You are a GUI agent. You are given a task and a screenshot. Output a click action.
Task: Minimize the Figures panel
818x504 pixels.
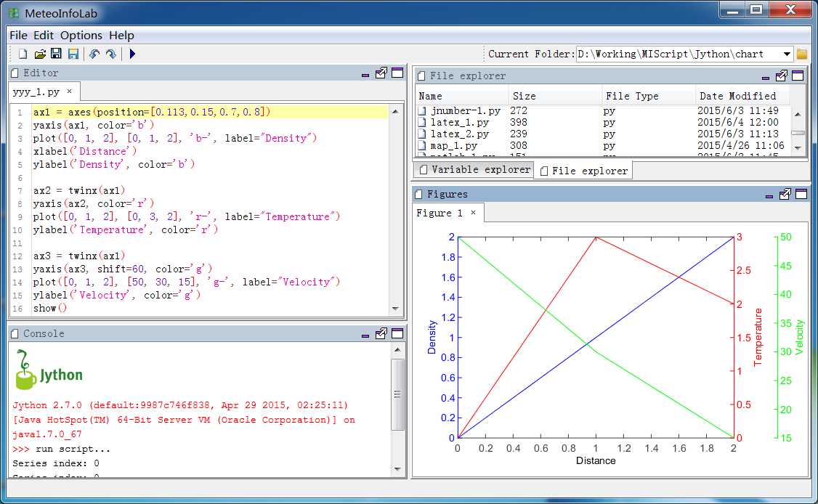769,196
